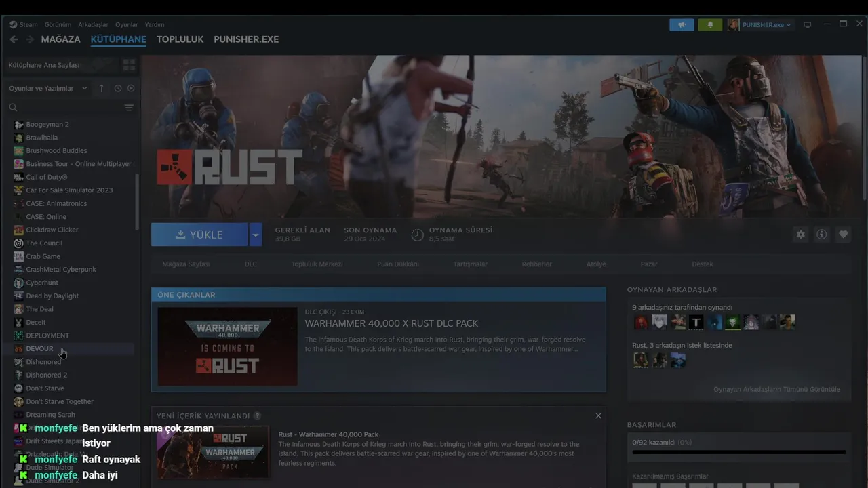Click the library search magnifier icon
The height and width of the screenshot is (488, 868).
coord(13,107)
